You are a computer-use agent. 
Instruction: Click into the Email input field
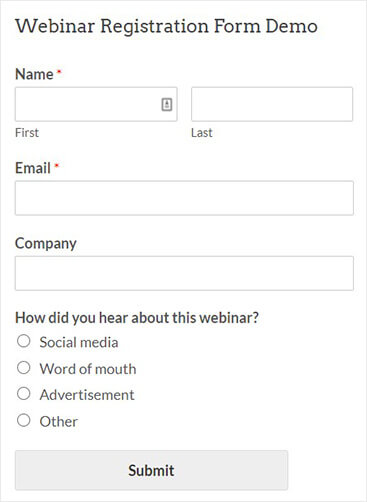184,198
